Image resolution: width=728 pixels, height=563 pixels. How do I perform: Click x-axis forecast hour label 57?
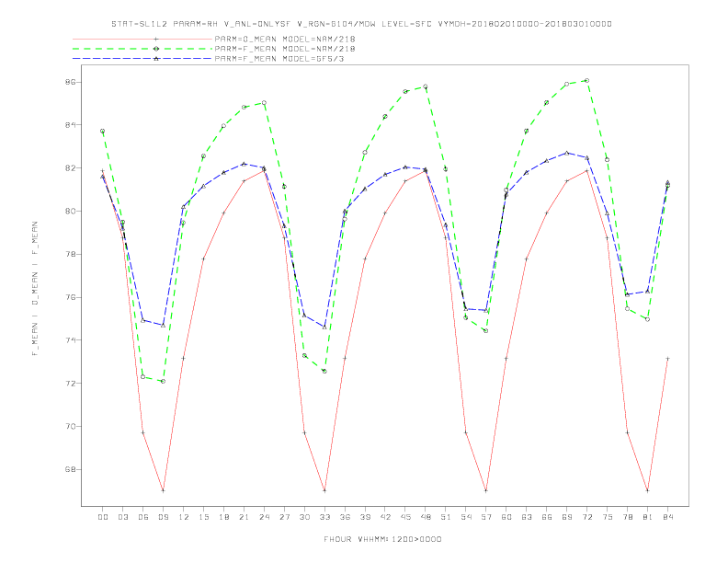click(x=486, y=517)
